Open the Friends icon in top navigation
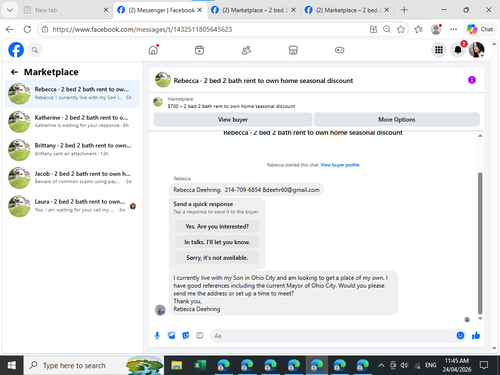 246,50
